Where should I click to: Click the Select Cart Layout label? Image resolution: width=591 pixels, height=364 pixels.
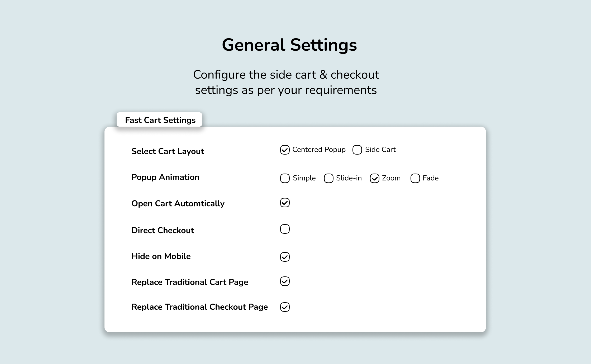click(168, 151)
